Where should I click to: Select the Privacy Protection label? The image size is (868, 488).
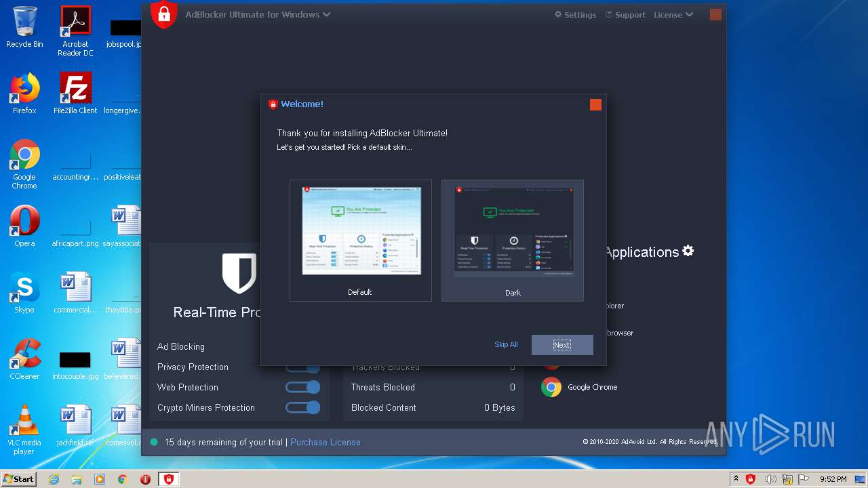tap(193, 367)
